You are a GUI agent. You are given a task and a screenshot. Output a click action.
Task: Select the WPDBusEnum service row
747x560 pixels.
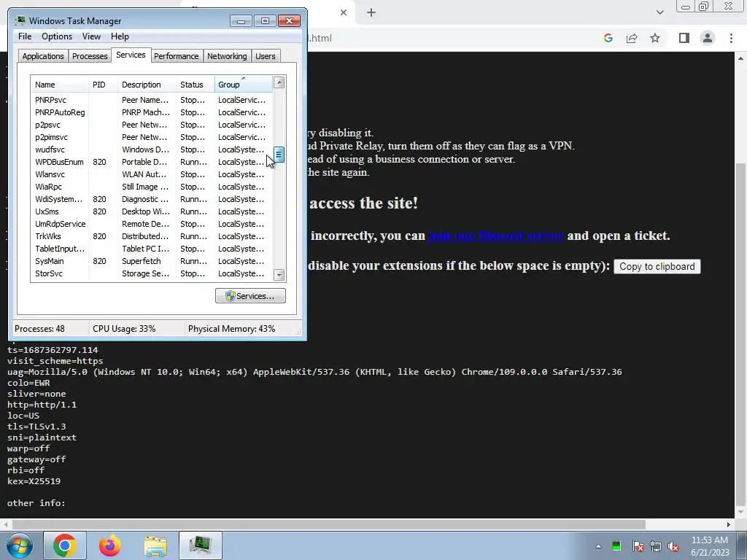tap(152, 162)
